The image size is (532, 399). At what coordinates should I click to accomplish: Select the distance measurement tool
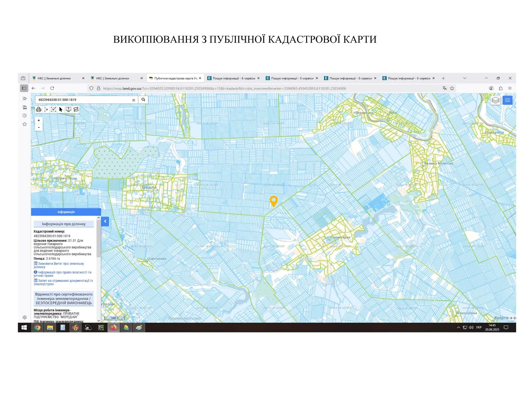click(x=46, y=109)
